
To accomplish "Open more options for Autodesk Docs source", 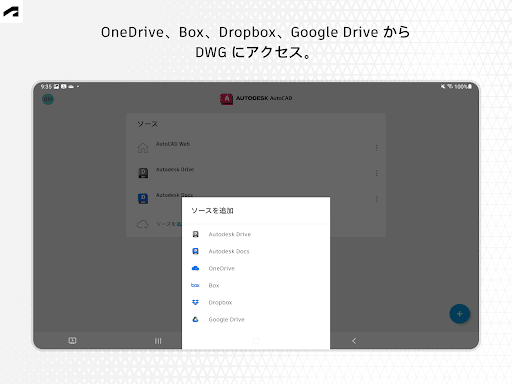I will point(377,199).
